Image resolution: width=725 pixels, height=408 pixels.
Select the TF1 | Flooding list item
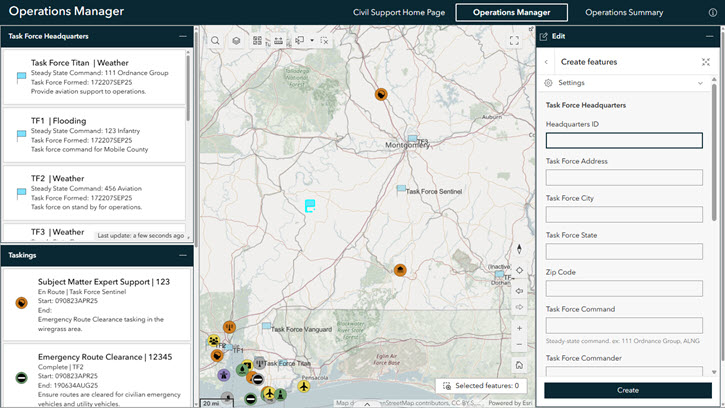click(94, 135)
